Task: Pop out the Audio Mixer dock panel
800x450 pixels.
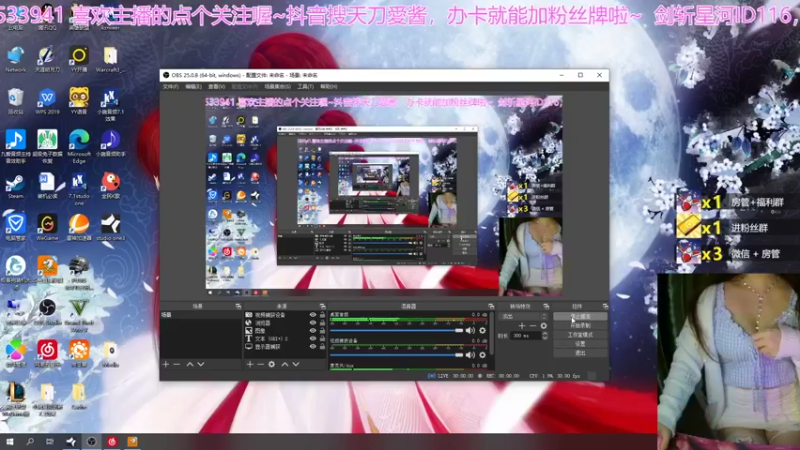Action: pos(491,306)
